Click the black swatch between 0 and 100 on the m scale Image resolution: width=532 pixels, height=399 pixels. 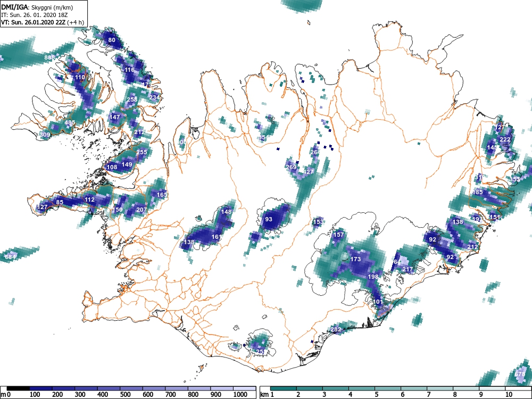(18, 388)
